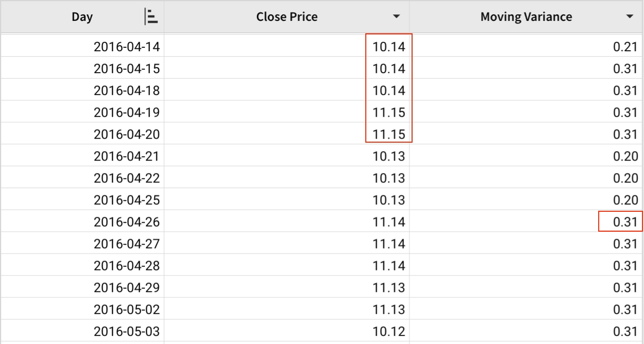This screenshot has height=344, width=644.
Task: Click Close Price 10.12 for 2016-05-03
Action: pos(389,331)
